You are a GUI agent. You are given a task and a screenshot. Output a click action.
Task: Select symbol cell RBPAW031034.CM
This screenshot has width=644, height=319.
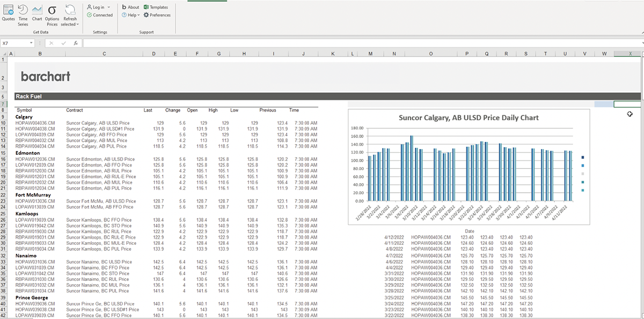[35, 291]
